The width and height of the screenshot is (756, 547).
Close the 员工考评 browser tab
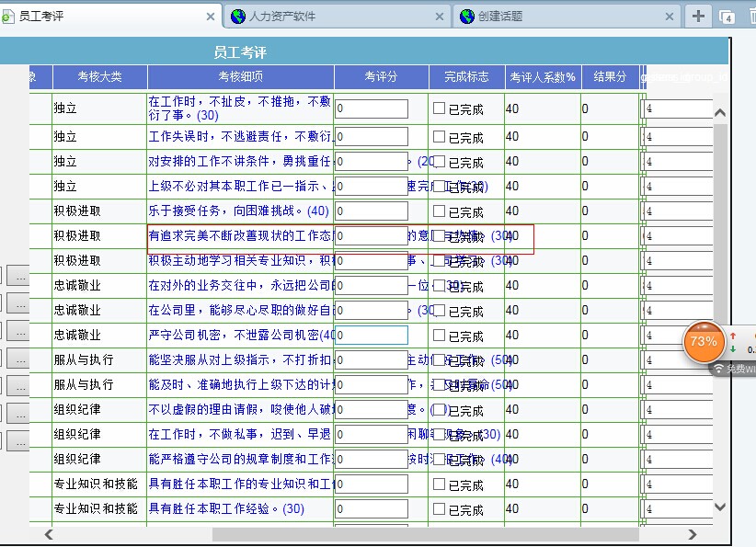[x=210, y=17]
